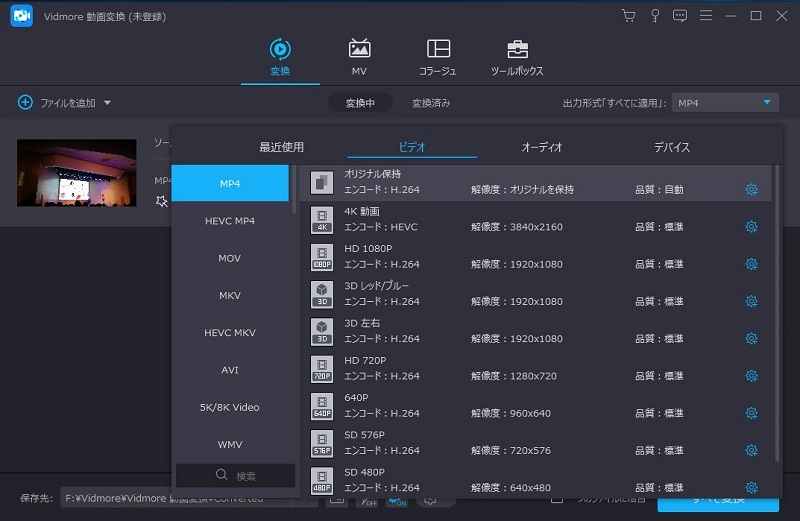Select AVI in the format list
This screenshot has height=521, width=800.
coord(230,370)
